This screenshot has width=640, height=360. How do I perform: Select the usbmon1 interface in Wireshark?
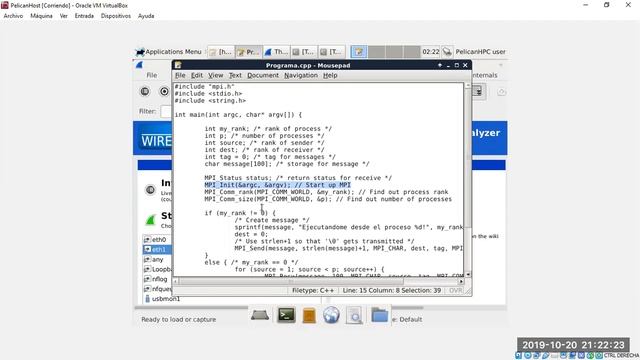pyautogui.click(x=162, y=299)
